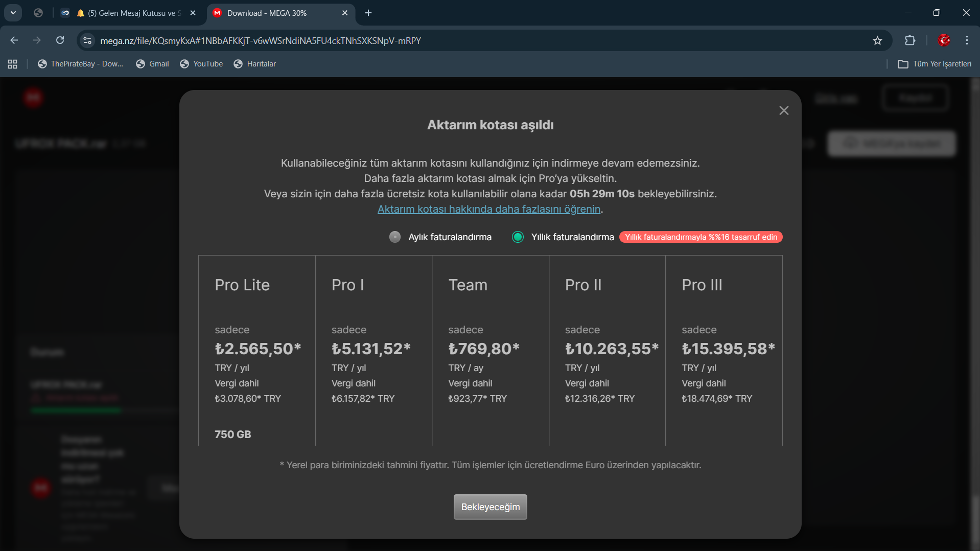The image size is (980, 551).
Task: Close the Gelen Mesaj Kutusu tab
Action: point(193,13)
